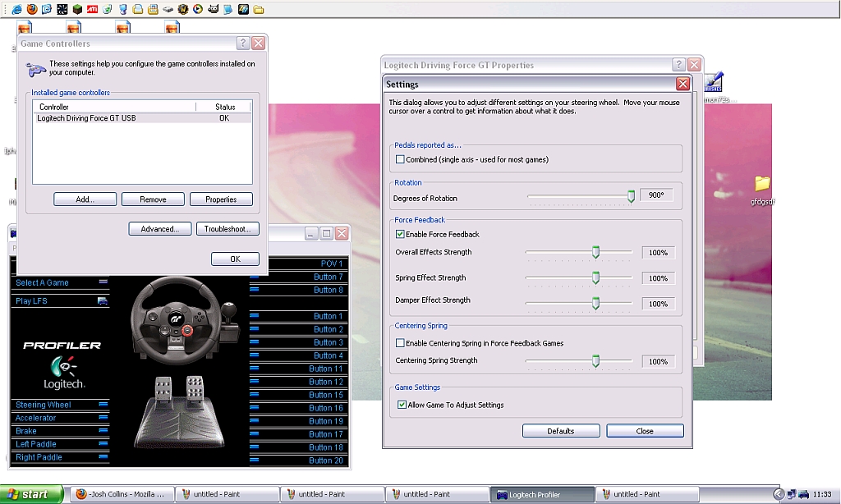Click Defaults in Settings dialog

(561, 431)
